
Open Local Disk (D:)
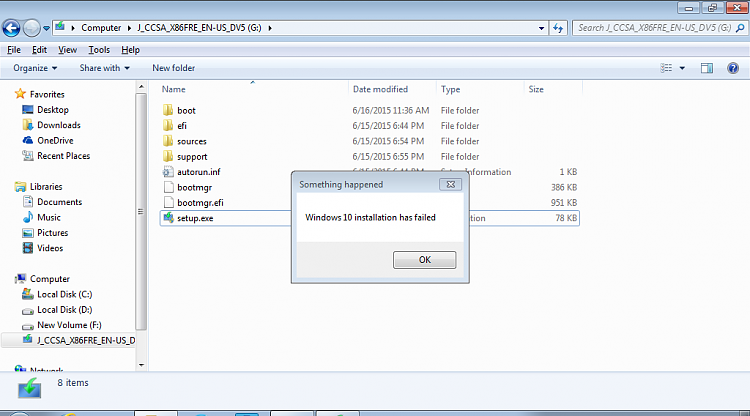coord(64,309)
